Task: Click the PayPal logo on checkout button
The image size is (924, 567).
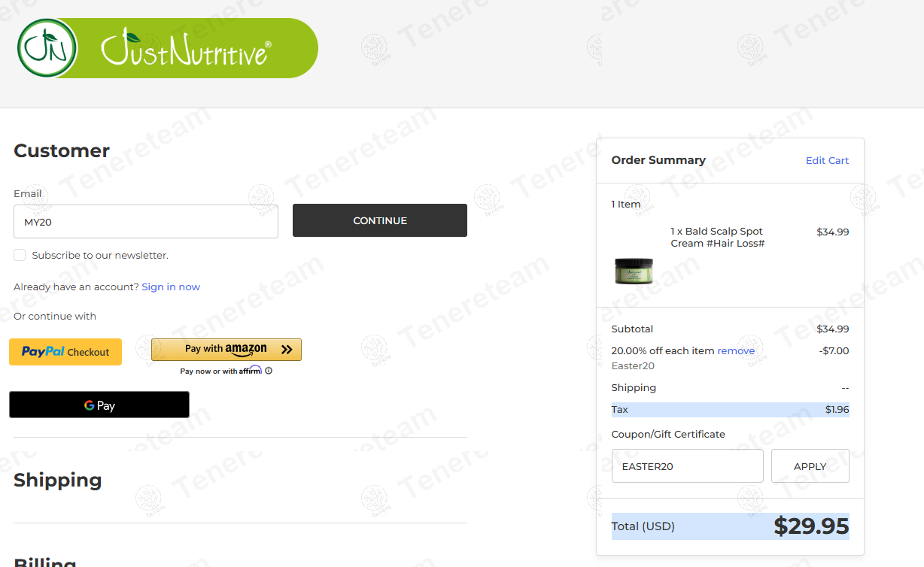Action: (x=43, y=351)
